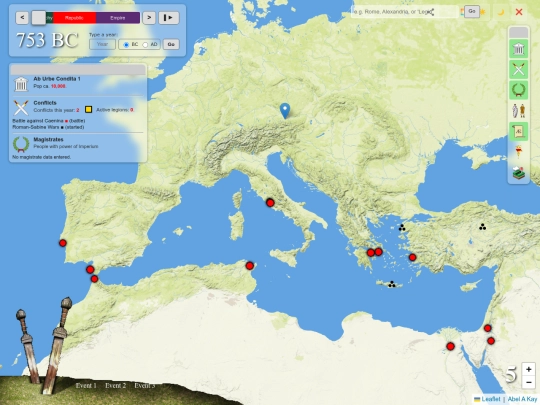Click the yellow square legend swatch
This screenshot has height=405, width=540.
89,110
